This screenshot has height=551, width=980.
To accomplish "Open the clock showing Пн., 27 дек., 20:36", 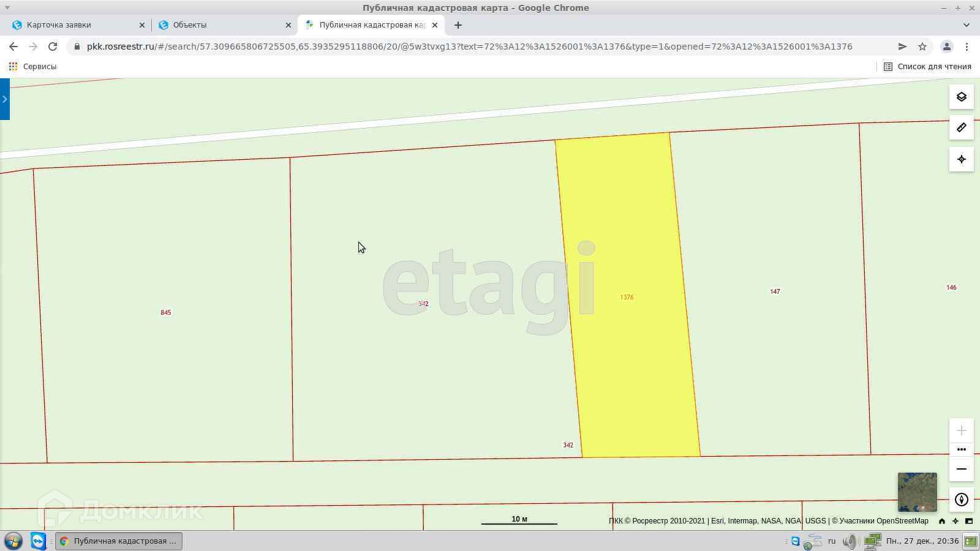I will point(922,541).
